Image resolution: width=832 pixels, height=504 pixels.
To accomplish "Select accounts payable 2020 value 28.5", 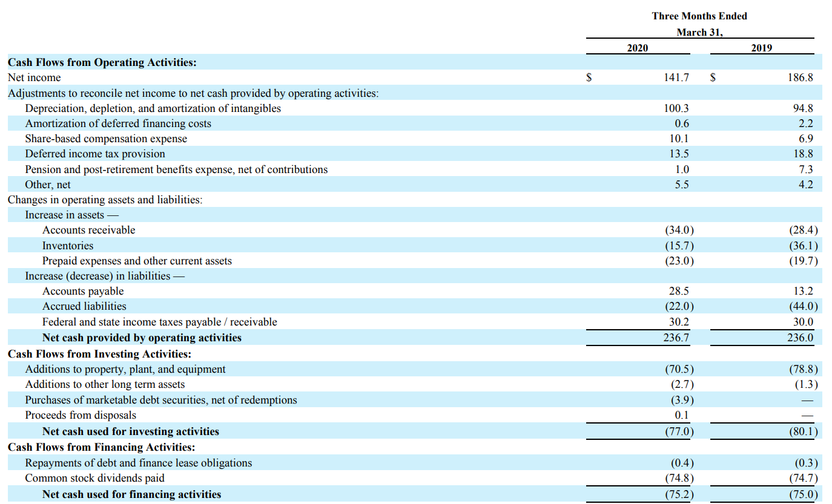I will pos(679,291).
